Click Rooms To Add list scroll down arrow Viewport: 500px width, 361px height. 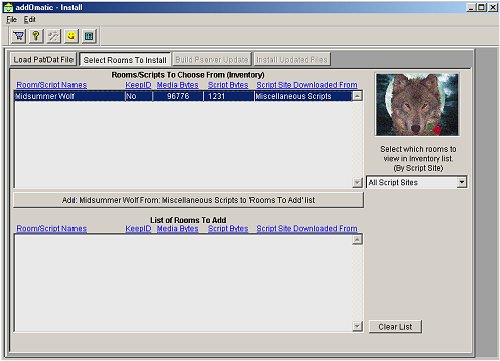click(357, 326)
